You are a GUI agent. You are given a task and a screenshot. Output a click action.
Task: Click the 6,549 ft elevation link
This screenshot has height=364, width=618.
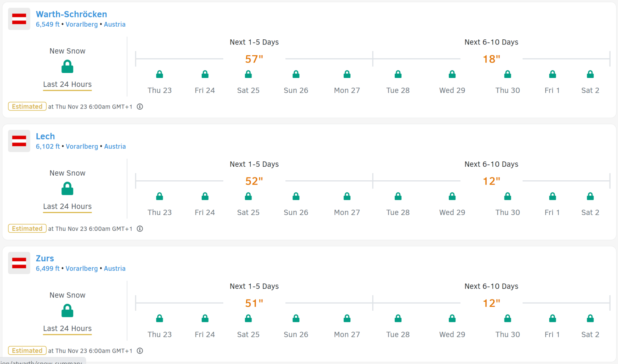point(48,24)
